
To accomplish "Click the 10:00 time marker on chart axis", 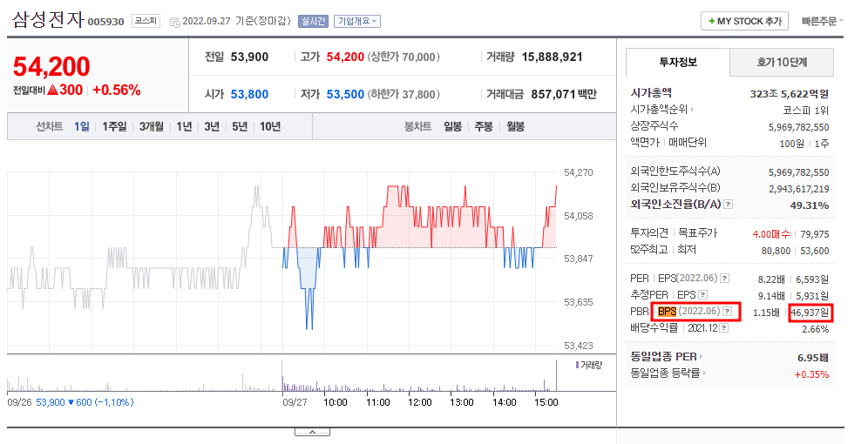I will click(x=336, y=402).
